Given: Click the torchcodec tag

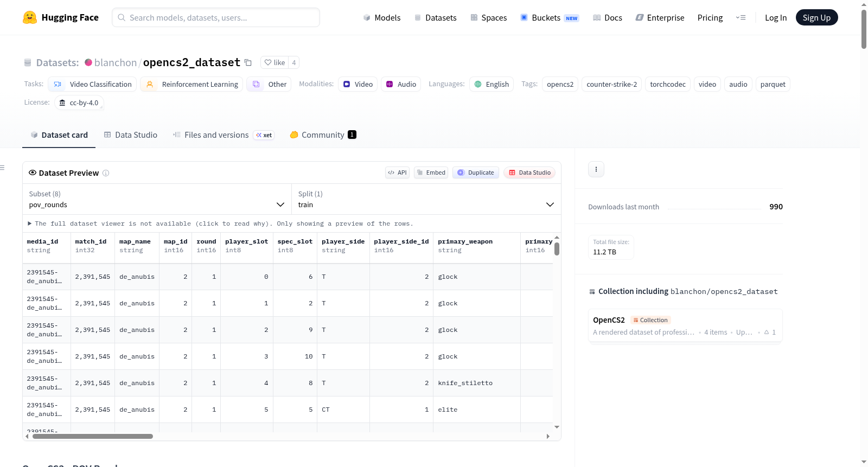Looking at the screenshot, I should (x=668, y=84).
